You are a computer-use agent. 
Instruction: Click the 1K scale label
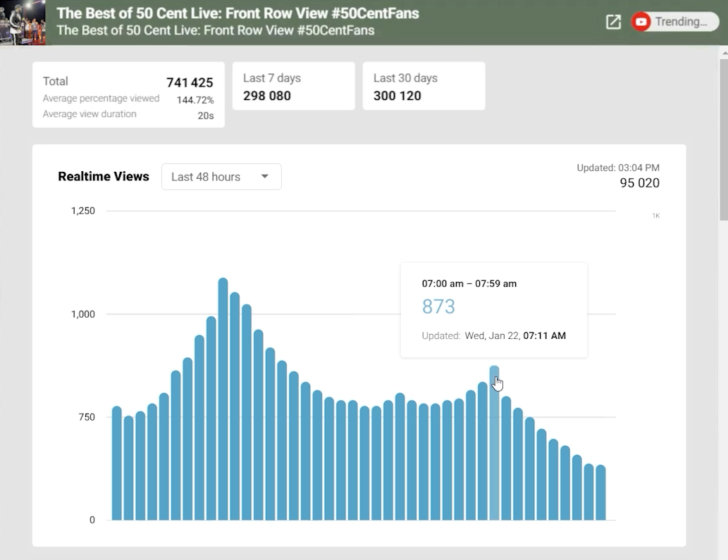(655, 216)
